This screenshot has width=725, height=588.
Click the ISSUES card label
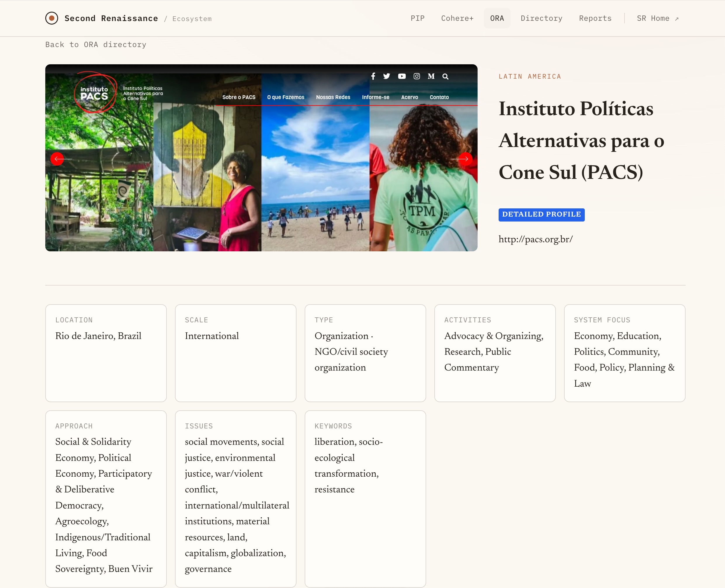point(199,426)
